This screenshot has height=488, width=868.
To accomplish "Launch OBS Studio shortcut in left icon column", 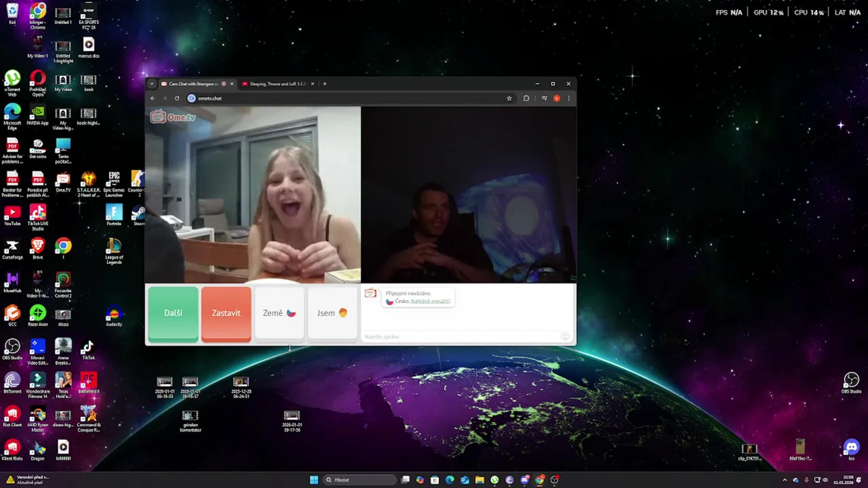I will [x=12, y=348].
